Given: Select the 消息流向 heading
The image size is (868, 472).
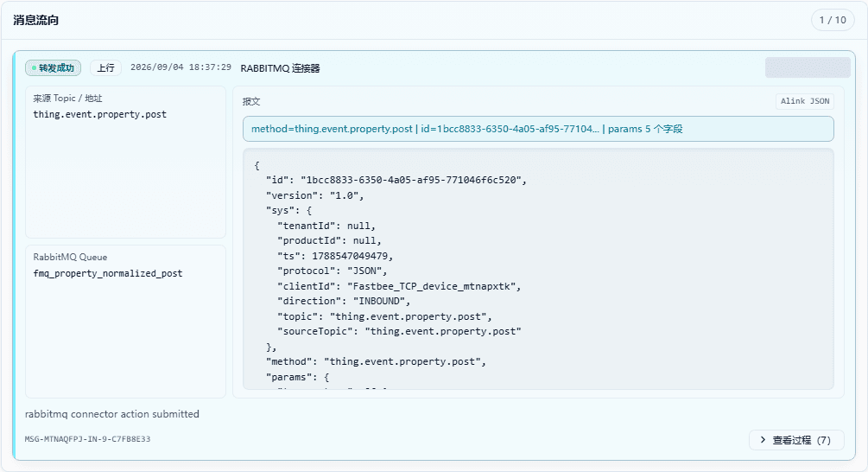Looking at the screenshot, I should (x=36, y=20).
